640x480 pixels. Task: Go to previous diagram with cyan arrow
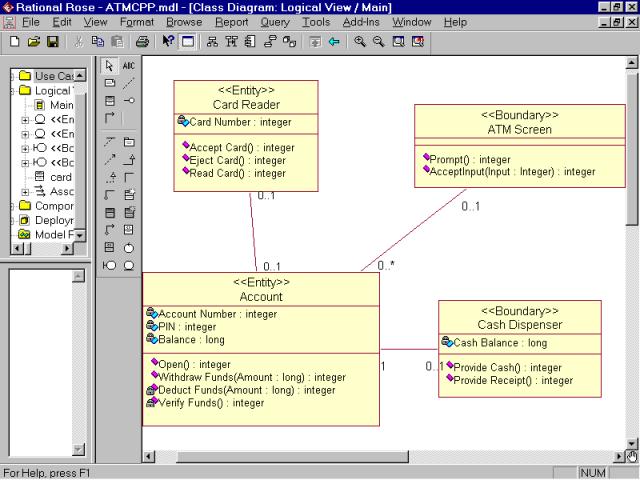[334, 42]
